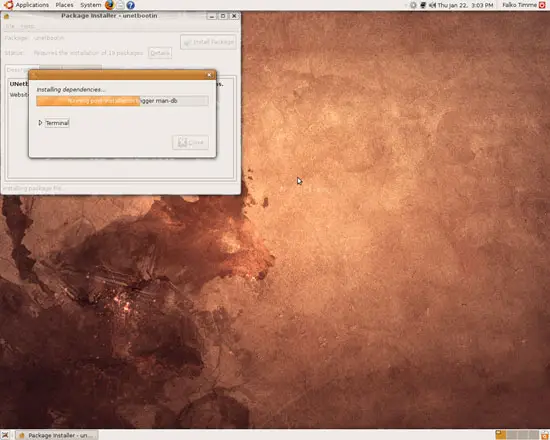
Task: Open the blue Help question-mark icon
Action: tap(130, 5)
